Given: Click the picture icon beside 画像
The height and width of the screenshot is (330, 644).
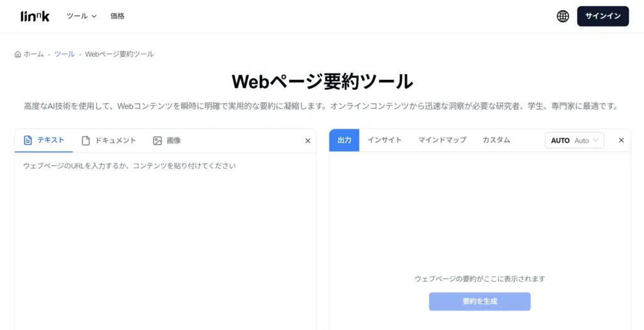Looking at the screenshot, I should coord(157,141).
